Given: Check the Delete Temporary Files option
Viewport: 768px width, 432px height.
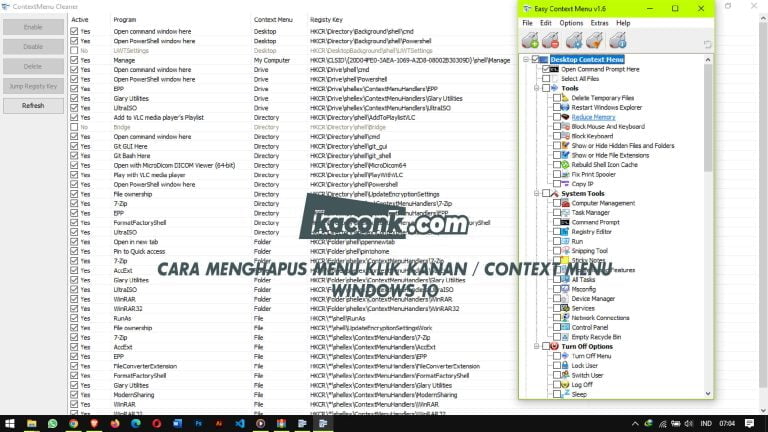Looking at the screenshot, I should click(557, 98).
